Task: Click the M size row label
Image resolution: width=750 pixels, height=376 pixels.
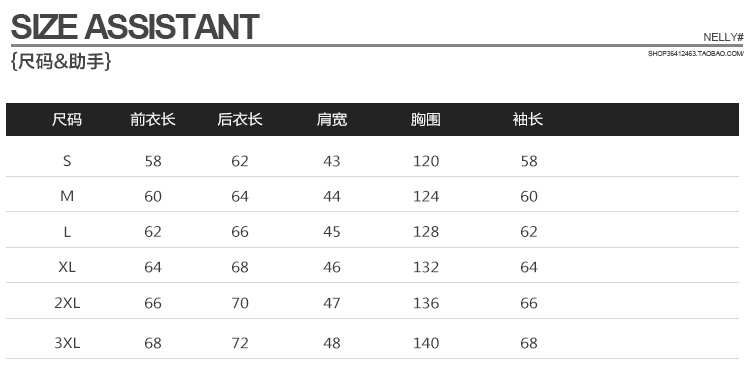Action: pos(67,196)
